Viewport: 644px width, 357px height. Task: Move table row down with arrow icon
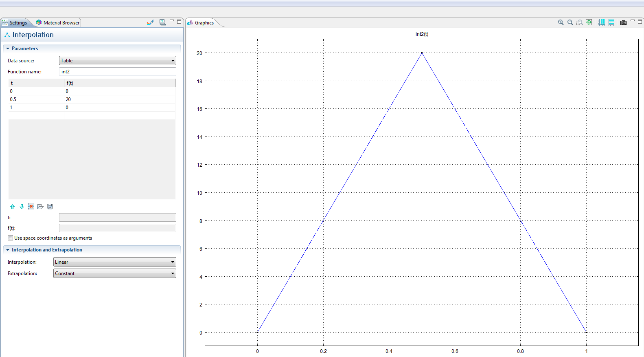coord(22,207)
